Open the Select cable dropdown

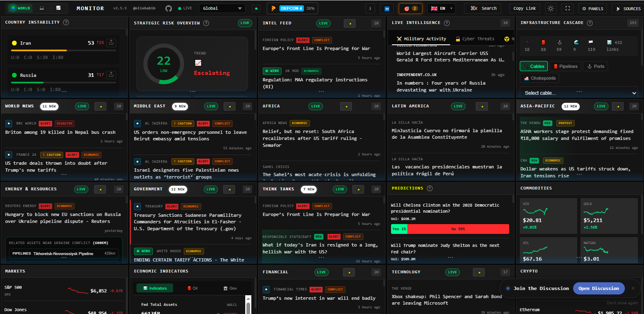tap(578, 93)
